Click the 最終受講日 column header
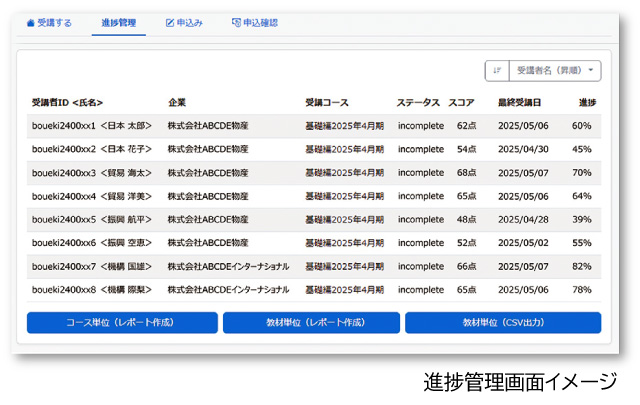 pyautogui.click(x=519, y=102)
